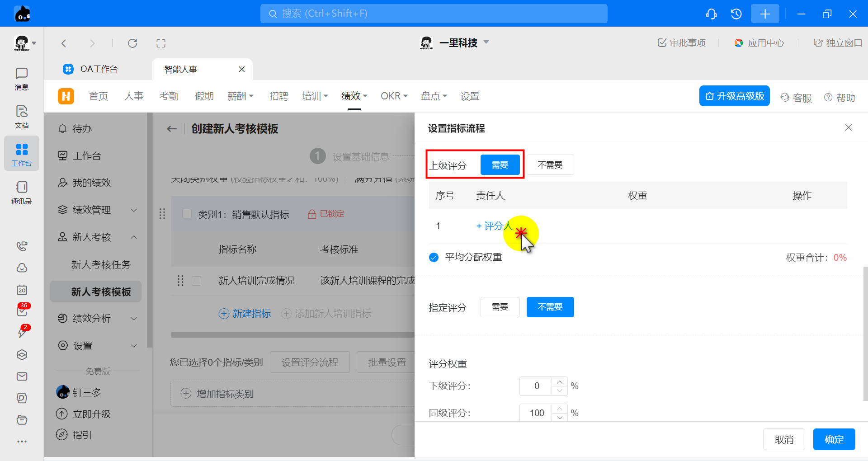Switch to the OA工作台 tab
The height and width of the screenshot is (461, 868).
tap(99, 69)
